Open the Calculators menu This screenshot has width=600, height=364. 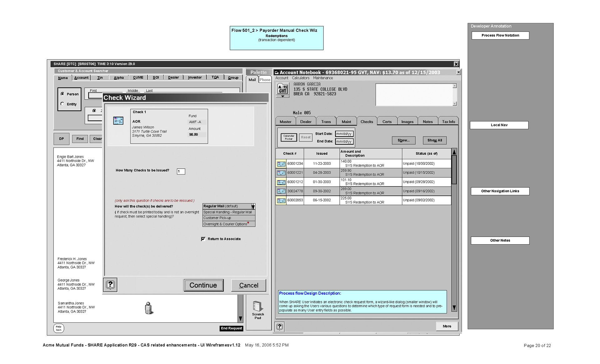point(300,78)
